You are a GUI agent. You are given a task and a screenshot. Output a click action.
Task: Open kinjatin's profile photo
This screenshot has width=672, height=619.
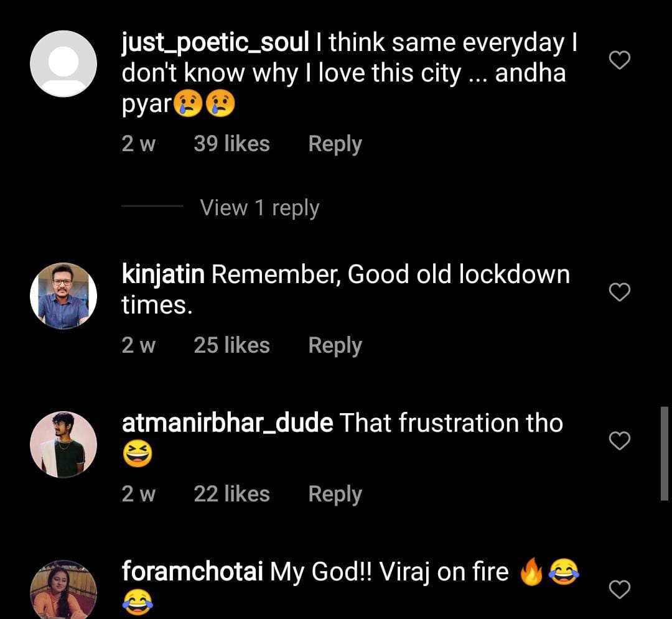(x=63, y=296)
